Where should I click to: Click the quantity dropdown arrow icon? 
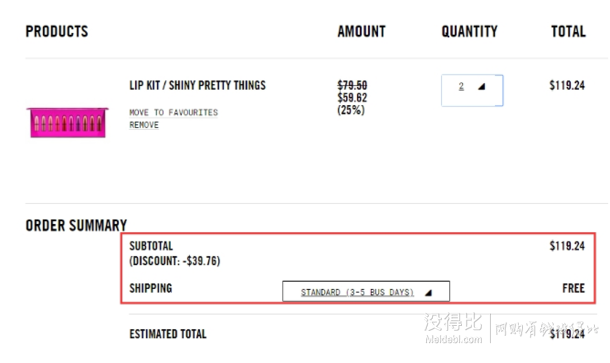(482, 86)
